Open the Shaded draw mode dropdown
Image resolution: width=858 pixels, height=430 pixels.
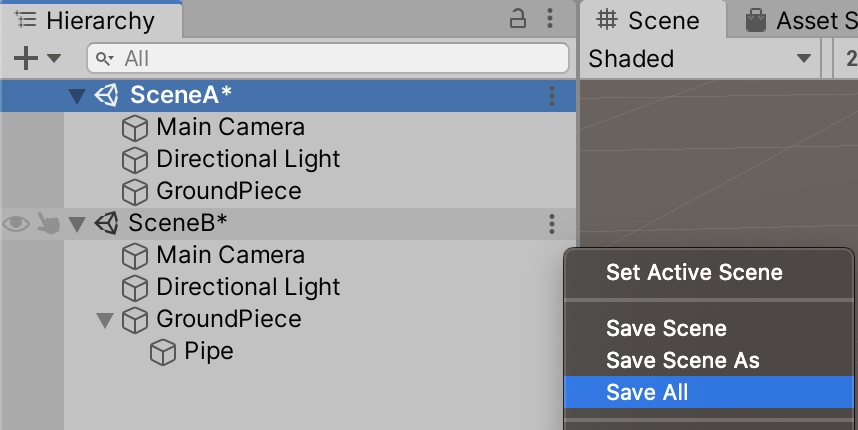pyautogui.click(x=699, y=59)
